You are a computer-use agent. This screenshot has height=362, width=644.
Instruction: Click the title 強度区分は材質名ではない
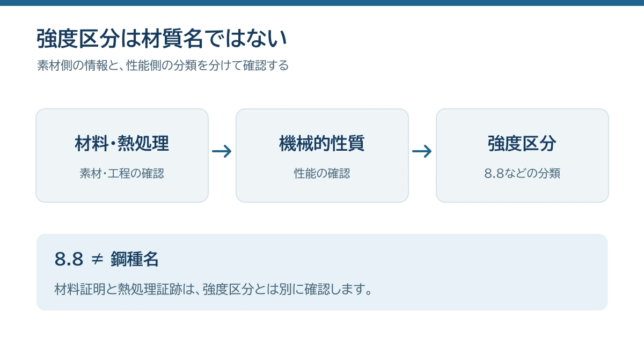click(162, 39)
